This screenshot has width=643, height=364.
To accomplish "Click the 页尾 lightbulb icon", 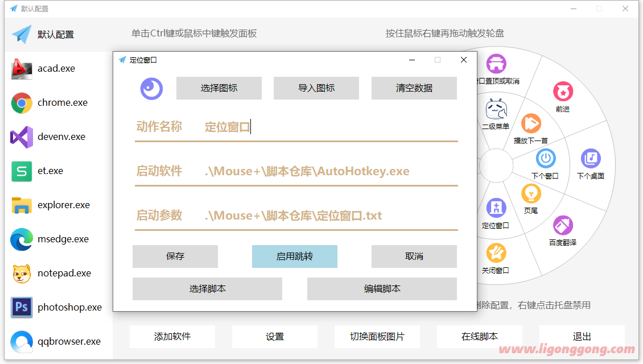I will 531,193.
